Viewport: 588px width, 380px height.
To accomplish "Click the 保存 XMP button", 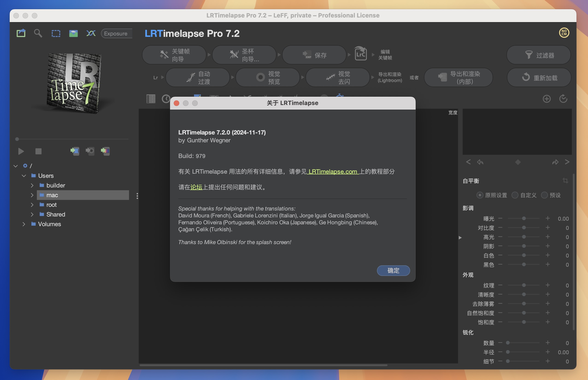I will (x=314, y=55).
